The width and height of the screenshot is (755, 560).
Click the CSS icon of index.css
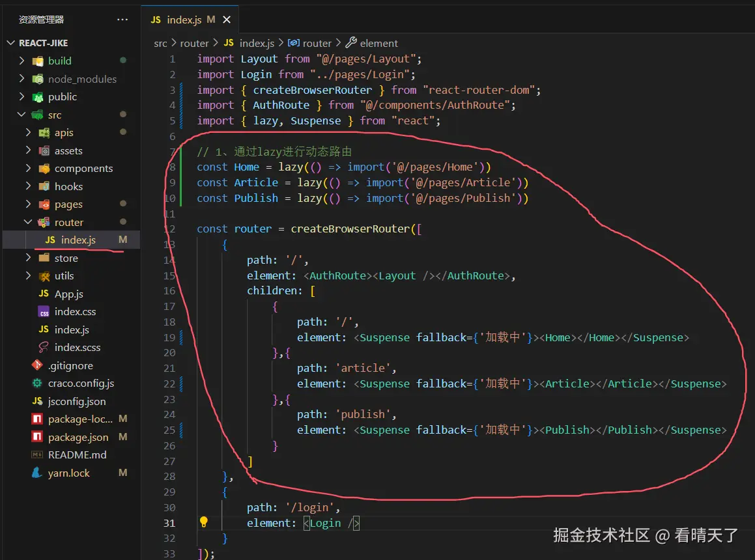pos(44,312)
